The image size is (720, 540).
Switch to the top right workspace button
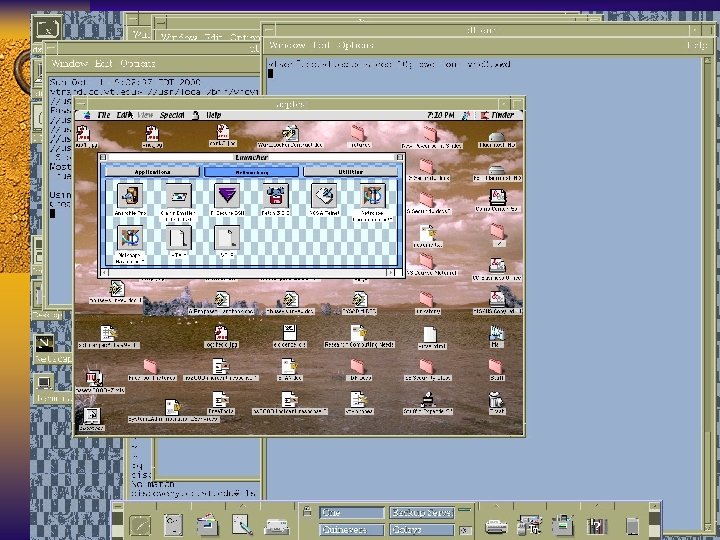click(x=422, y=512)
